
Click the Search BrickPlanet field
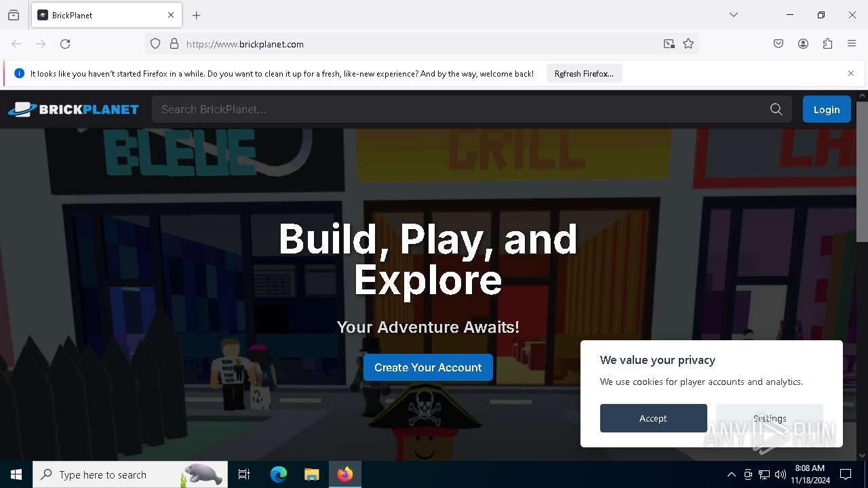click(x=471, y=109)
